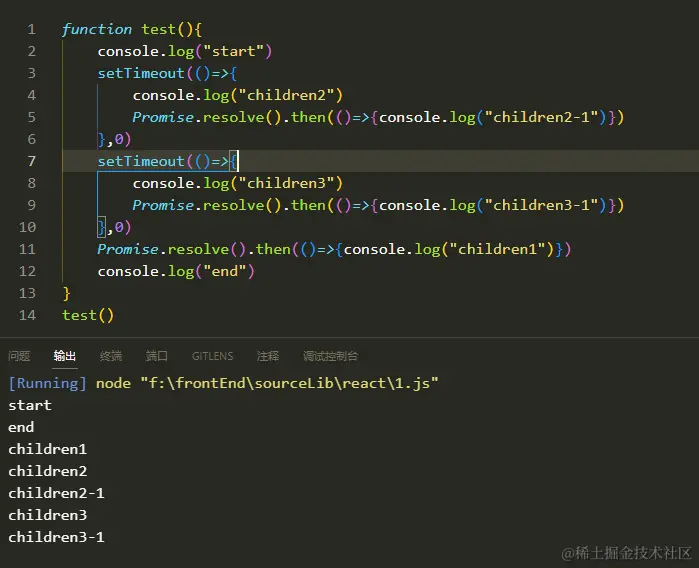
Task: Switch to the 终端 tab
Action: pos(111,356)
